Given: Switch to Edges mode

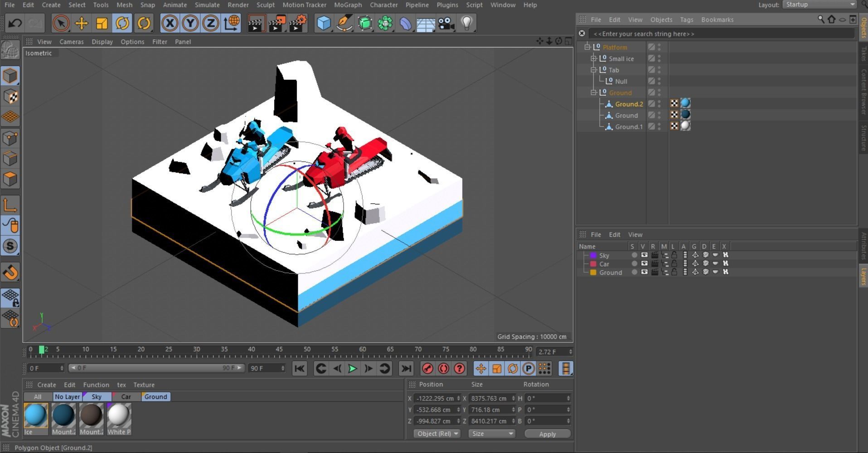Looking at the screenshot, I should tap(10, 158).
